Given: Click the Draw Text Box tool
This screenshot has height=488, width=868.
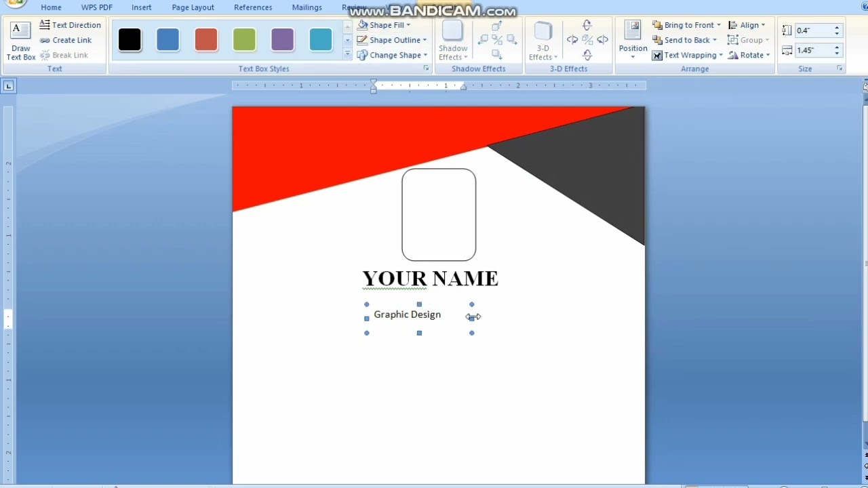Looking at the screenshot, I should [x=20, y=41].
